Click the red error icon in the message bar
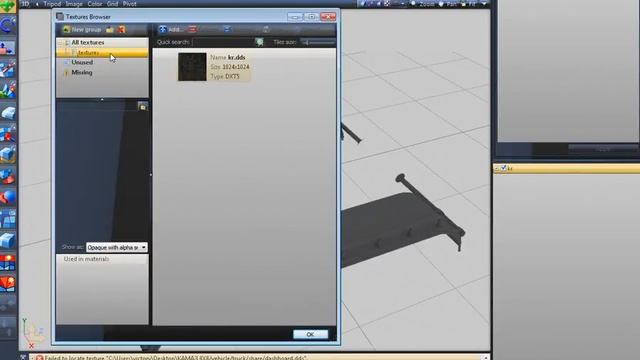Screen dimensions: 640x360 point(39,358)
